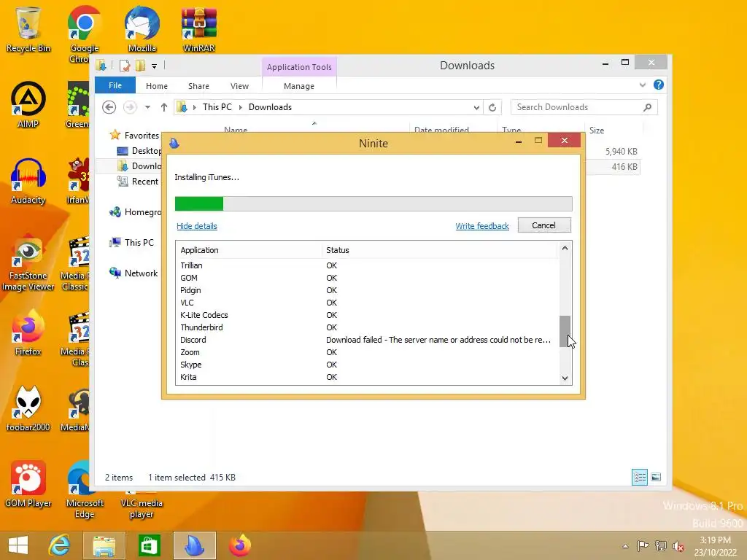This screenshot has height=560, width=747.
Task: Click the arrow before This PC in address bar
Action: (194, 108)
